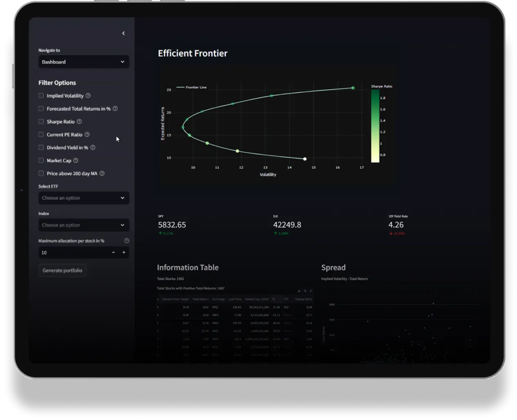Download the Information Table data

click(x=299, y=291)
